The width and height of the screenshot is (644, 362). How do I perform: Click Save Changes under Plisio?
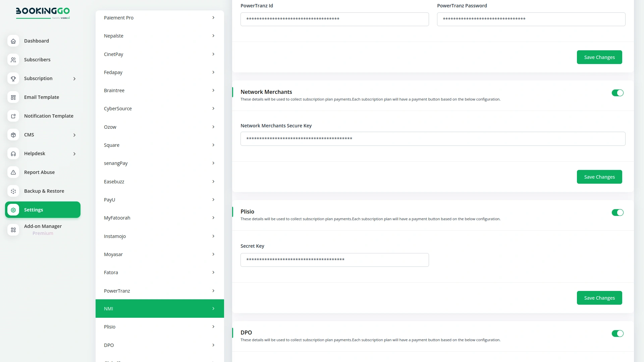pyautogui.click(x=599, y=298)
